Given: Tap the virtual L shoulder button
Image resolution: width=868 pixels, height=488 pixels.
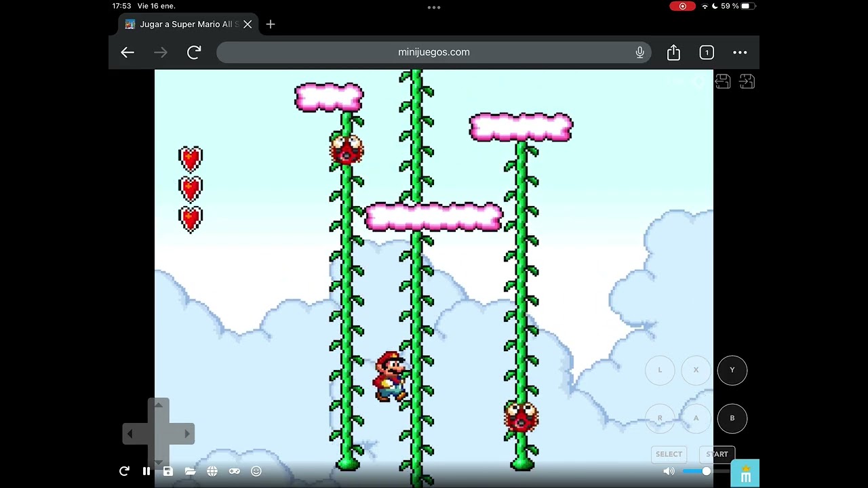Looking at the screenshot, I should pyautogui.click(x=660, y=370).
